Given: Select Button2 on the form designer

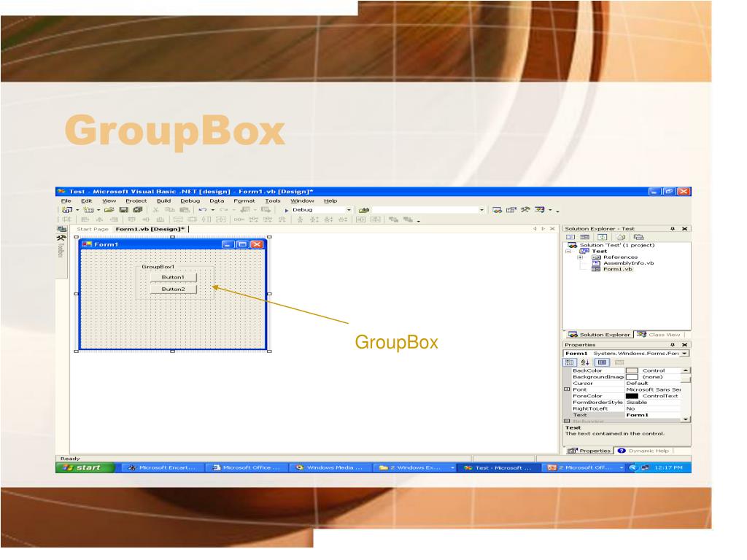Looking at the screenshot, I should coord(174,289).
